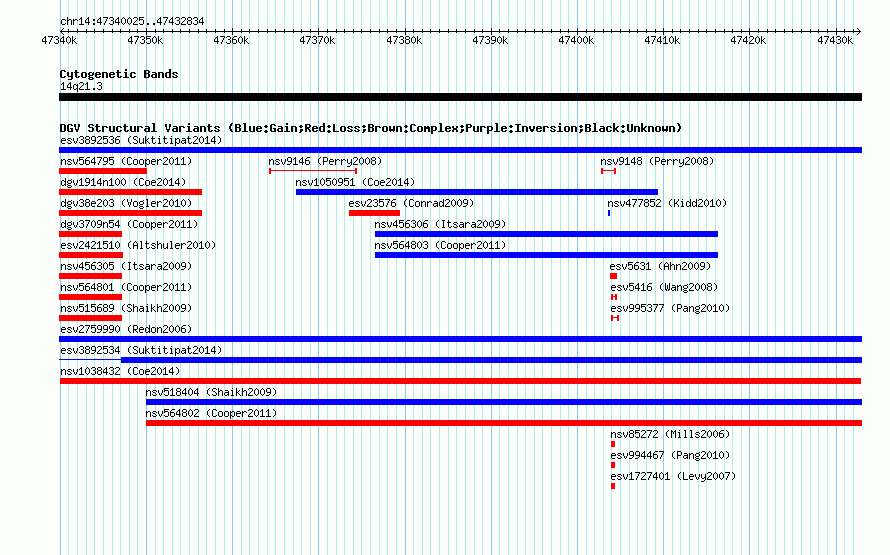Click the 47380k ruler tick label
The width and height of the screenshot is (890, 555).
coord(404,40)
